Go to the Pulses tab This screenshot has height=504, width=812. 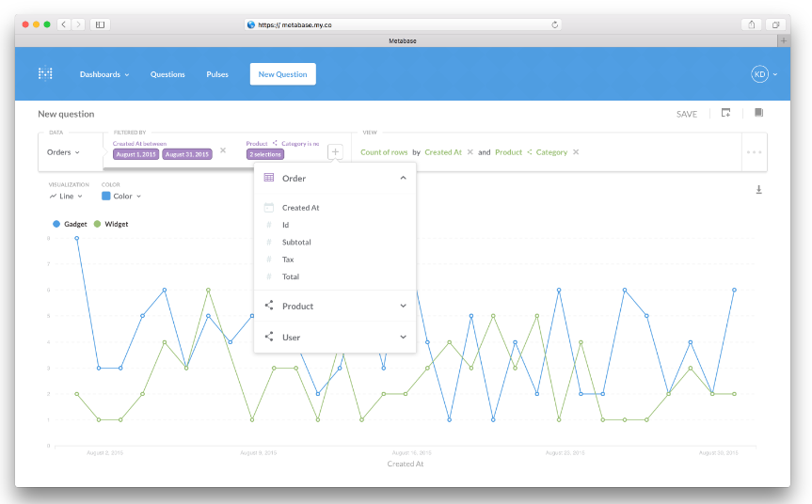(x=217, y=74)
